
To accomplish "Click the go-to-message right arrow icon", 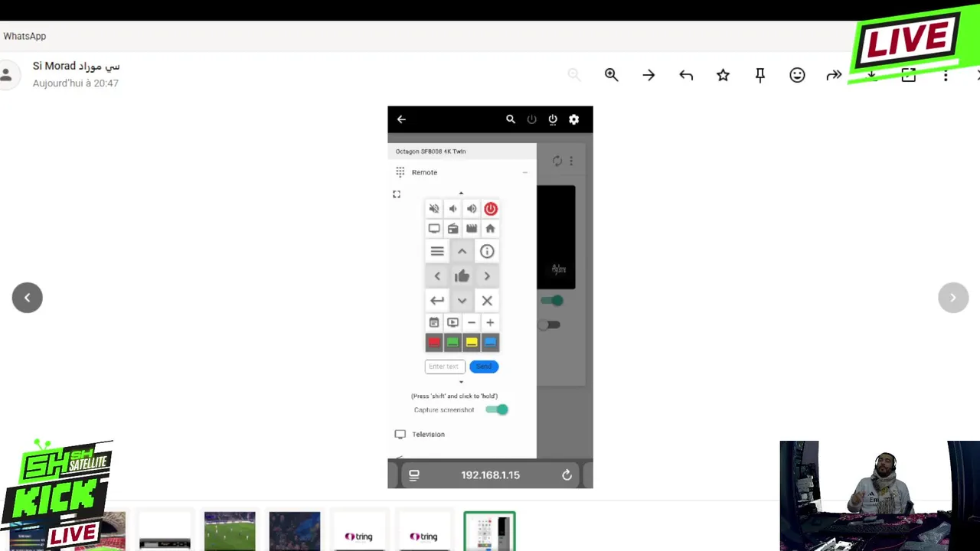I will (648, 75).
